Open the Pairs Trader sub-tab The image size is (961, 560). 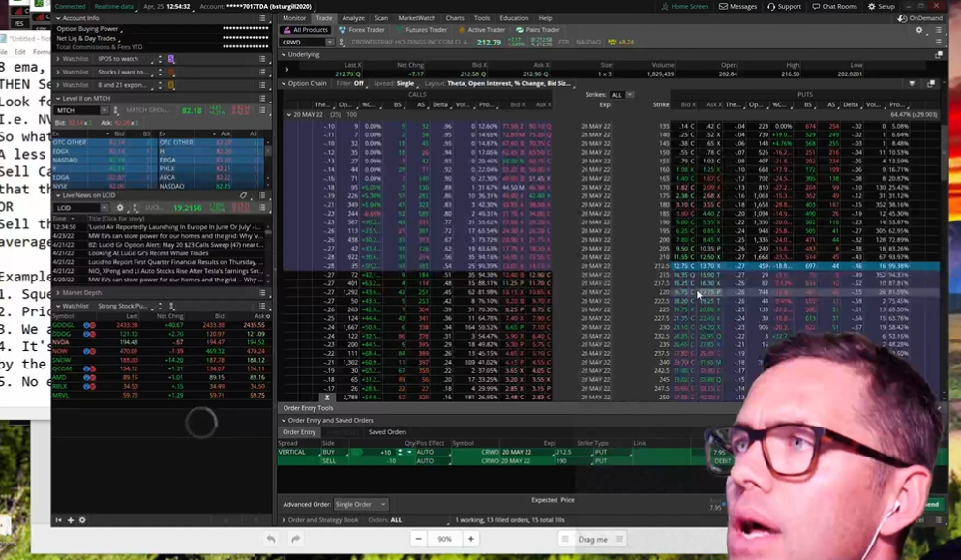click(x=538, y=29)
